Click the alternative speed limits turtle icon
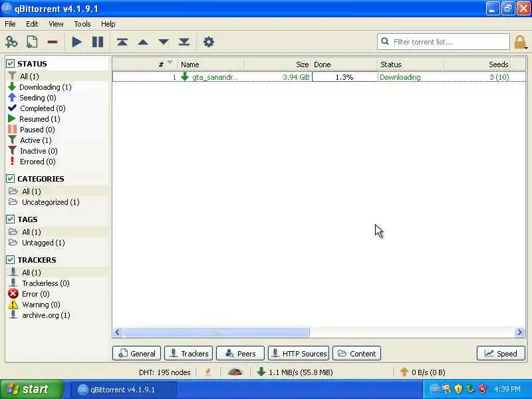Image resolution: width=532 pixels, height=399 pixels. click(x=235, y=372)
